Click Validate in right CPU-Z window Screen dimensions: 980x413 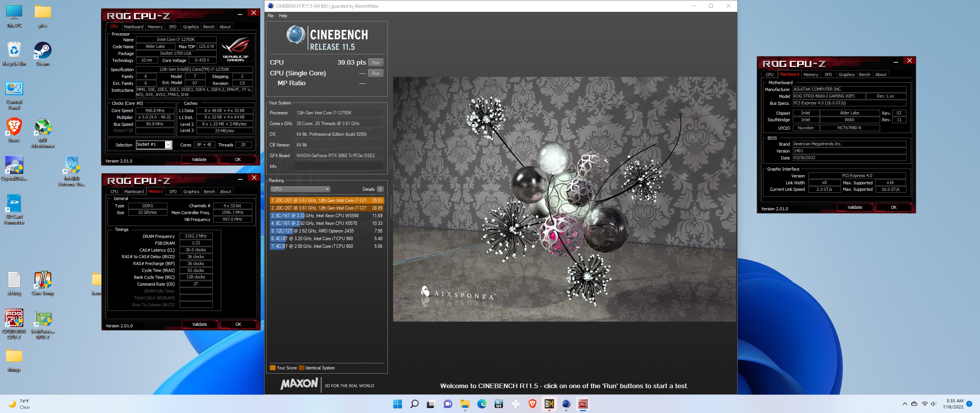tap(855, 207)
